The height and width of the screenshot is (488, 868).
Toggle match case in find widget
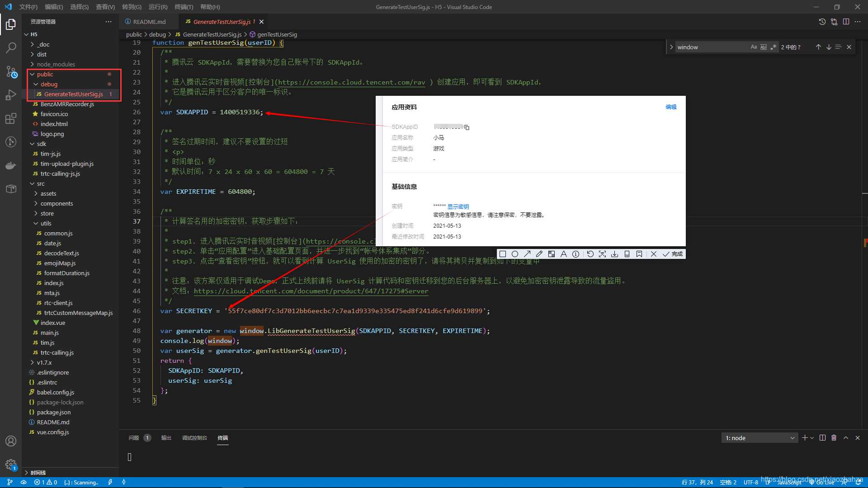(754, 47)
